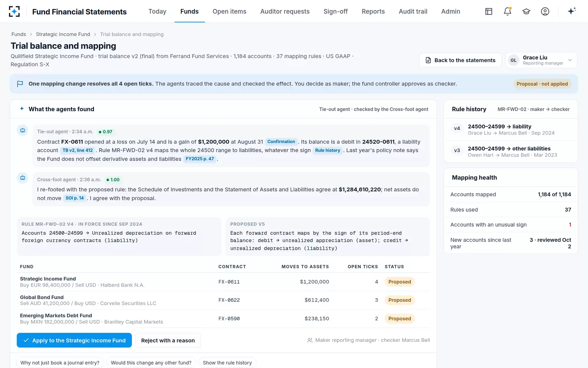The width and height of the screenshot is (588, 368).
Task: Open the Confirmation citation chip
Action: pos(281,142)
